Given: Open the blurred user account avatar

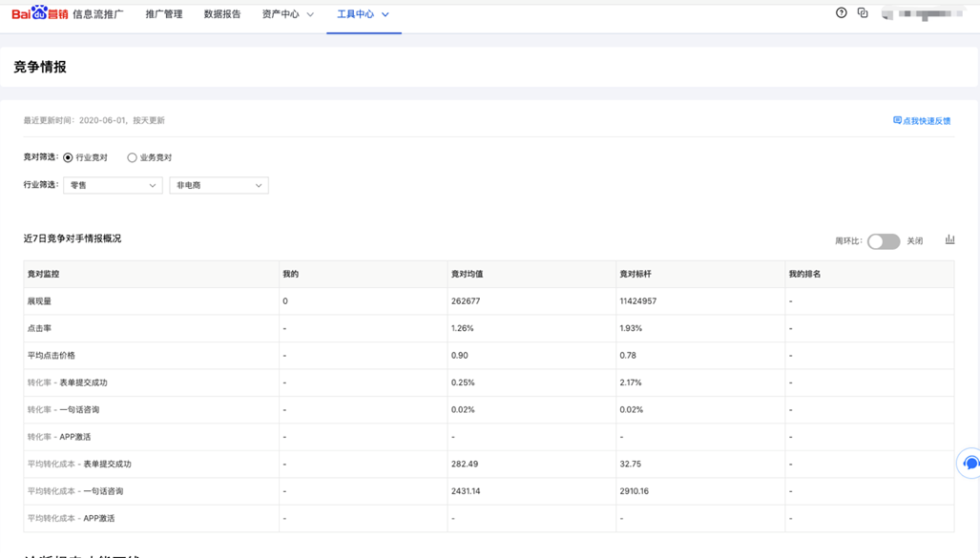Looking at the screenshot, I should pos(887,14).
